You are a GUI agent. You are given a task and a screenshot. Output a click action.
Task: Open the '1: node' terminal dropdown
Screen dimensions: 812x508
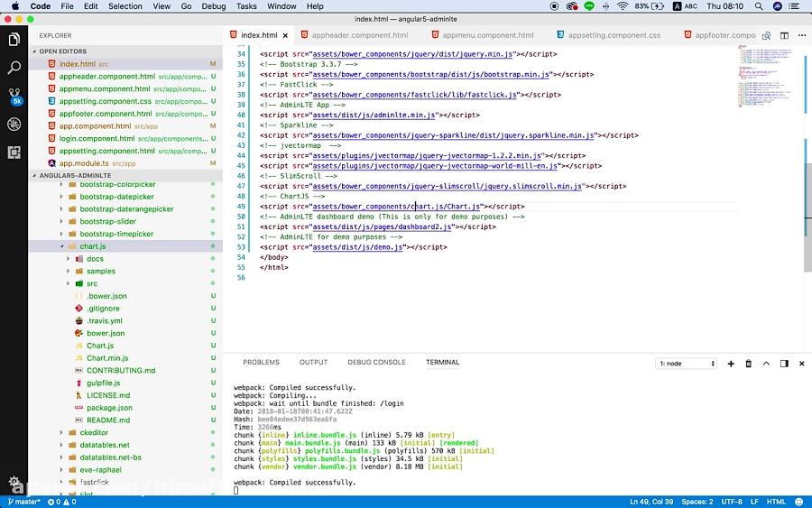tap(687, 364)
